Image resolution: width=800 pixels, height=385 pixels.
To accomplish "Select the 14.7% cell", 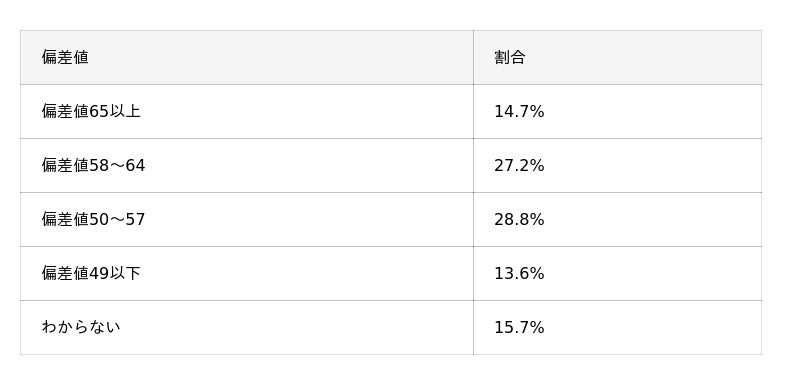I will point(617,112).
